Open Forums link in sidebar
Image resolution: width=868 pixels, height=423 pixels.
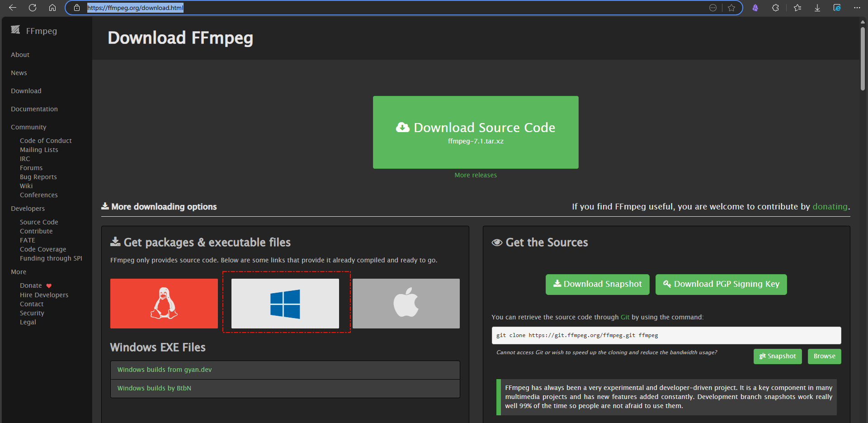(31, 168)
